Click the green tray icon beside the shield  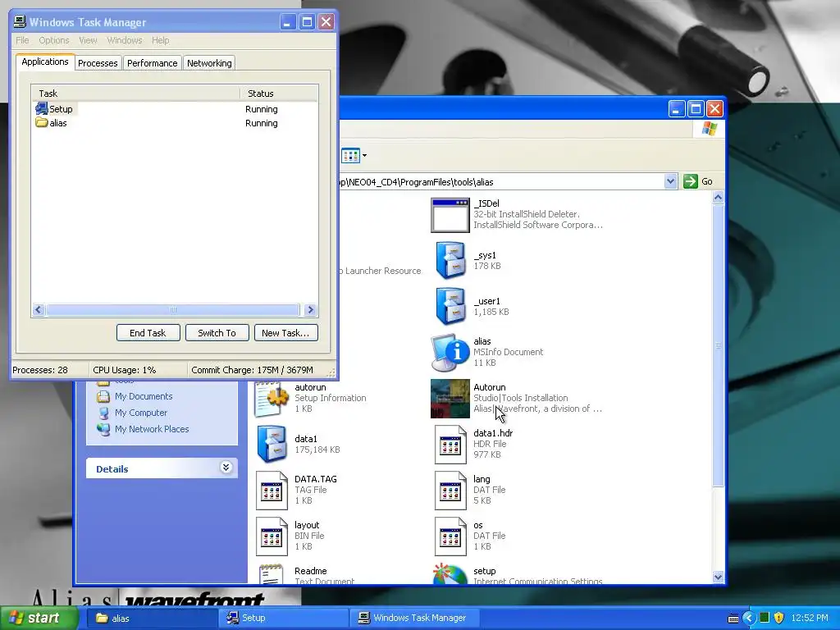[x=765, y=618]
